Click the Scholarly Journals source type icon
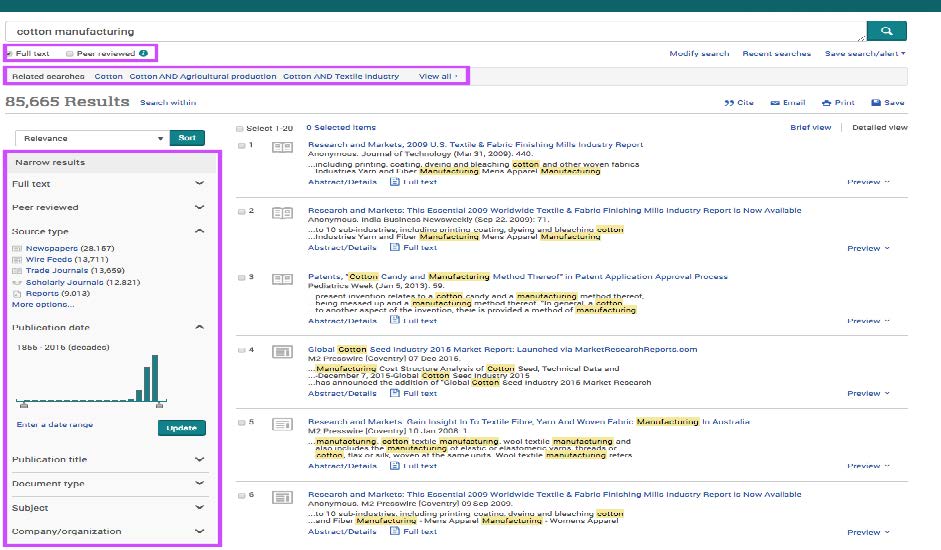 [17, 282]
